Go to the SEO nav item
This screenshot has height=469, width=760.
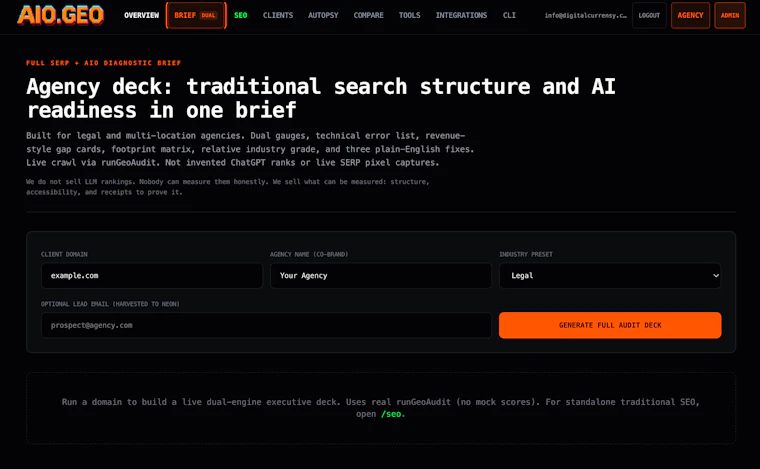click(x=240, y=16)
